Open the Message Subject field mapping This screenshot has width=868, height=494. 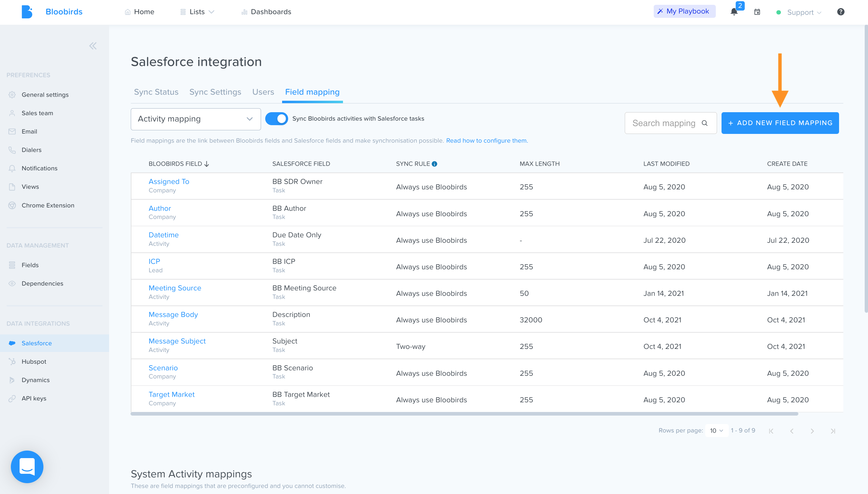pyautogui.click(x=177, y=341)
